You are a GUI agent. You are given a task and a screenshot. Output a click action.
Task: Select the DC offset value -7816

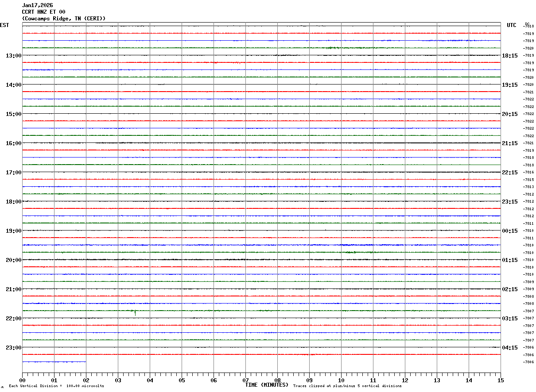coord(528,172)
